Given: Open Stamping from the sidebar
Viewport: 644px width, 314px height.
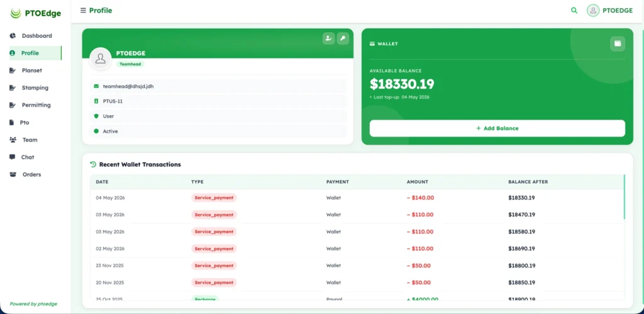Looking at the screenshot, I should click(x=35, y=87).
